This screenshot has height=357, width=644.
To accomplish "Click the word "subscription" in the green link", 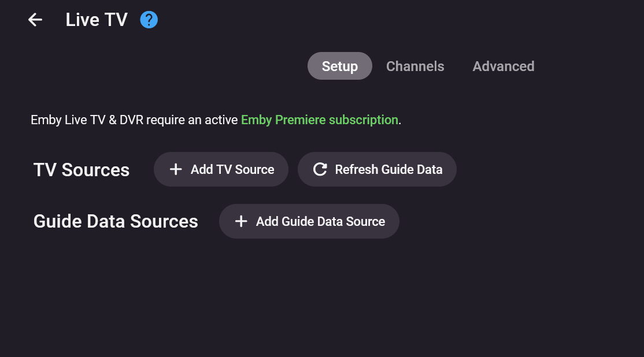I will pyautogui.click(x=363, y=120).
